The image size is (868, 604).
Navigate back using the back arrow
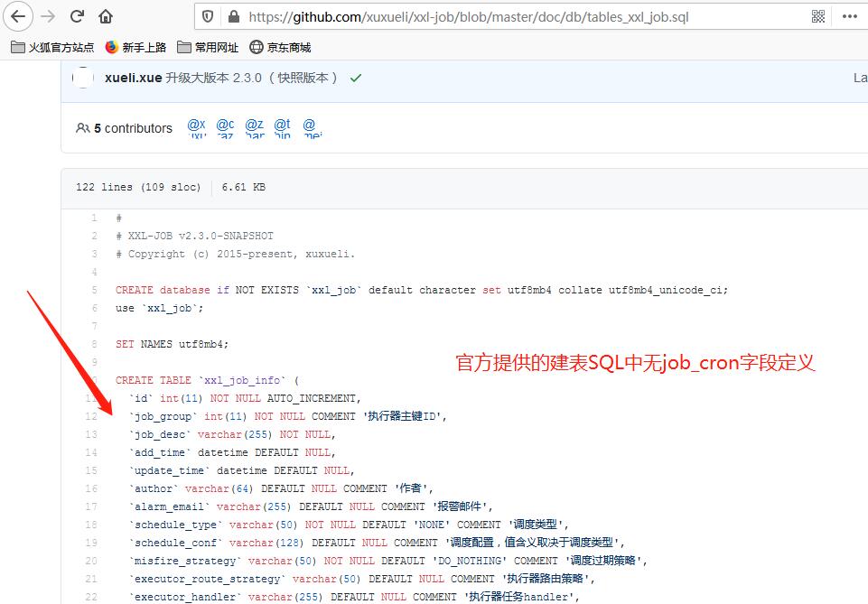20,15
